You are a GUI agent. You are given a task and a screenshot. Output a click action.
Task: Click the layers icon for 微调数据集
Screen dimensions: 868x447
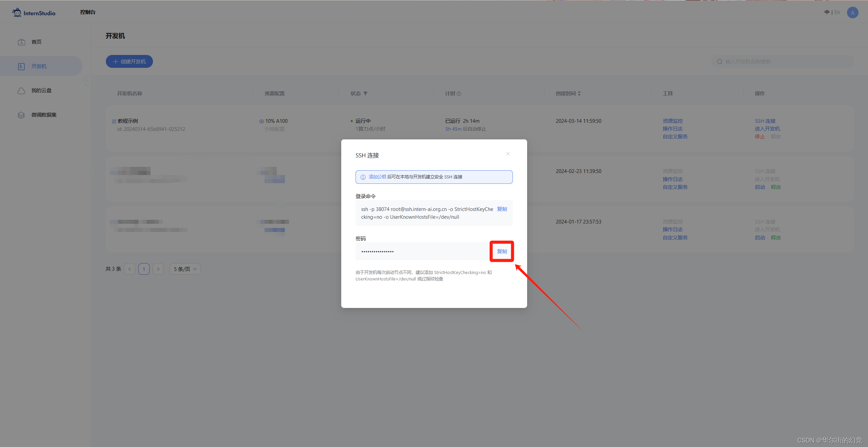pos(21,115)
